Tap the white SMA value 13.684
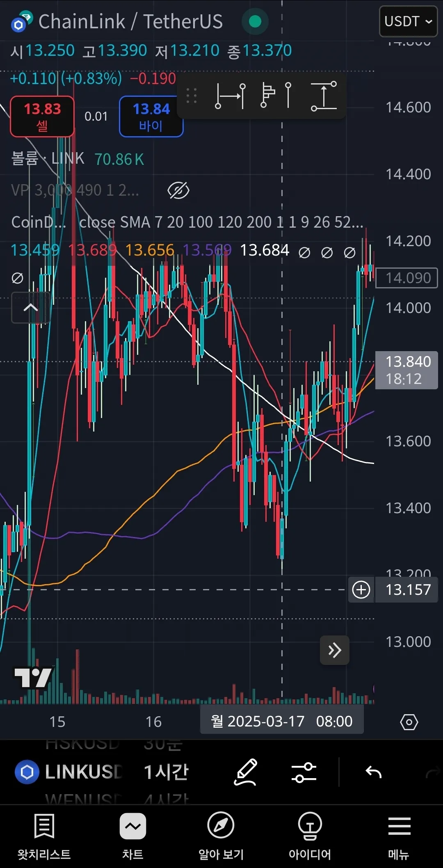The image size is (443, 868). point(265,250)
